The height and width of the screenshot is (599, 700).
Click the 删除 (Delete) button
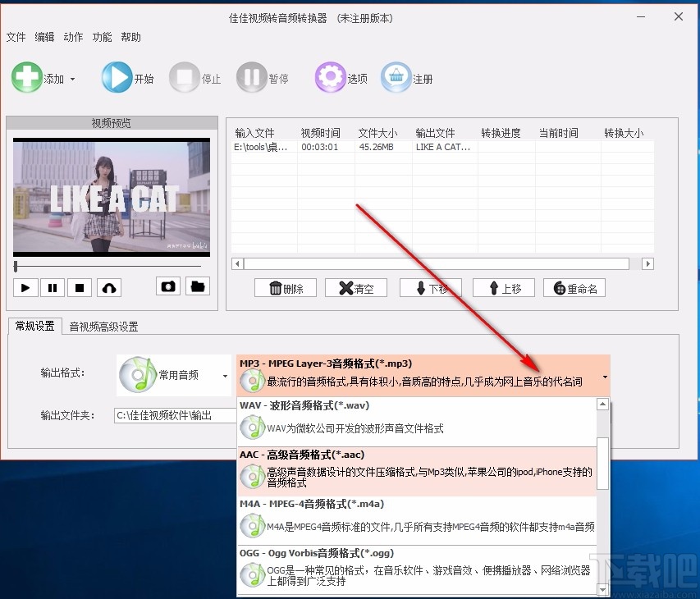point(285,288)
